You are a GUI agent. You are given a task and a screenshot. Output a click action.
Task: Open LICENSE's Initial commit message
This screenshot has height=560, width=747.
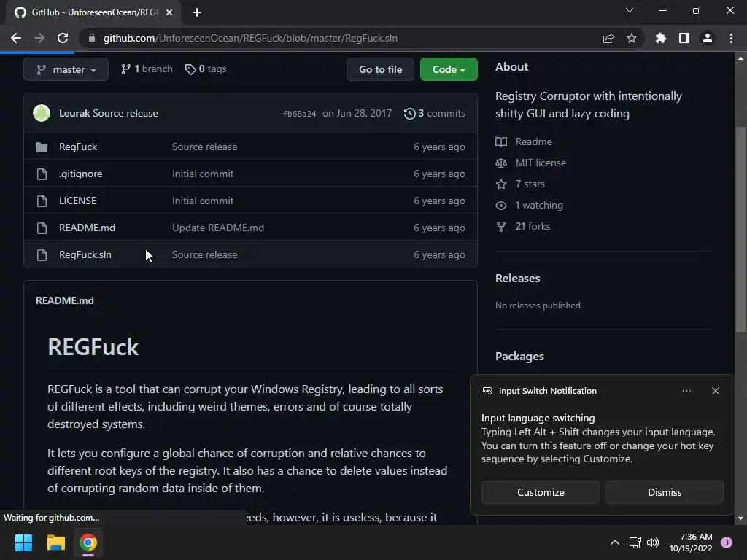203,201
